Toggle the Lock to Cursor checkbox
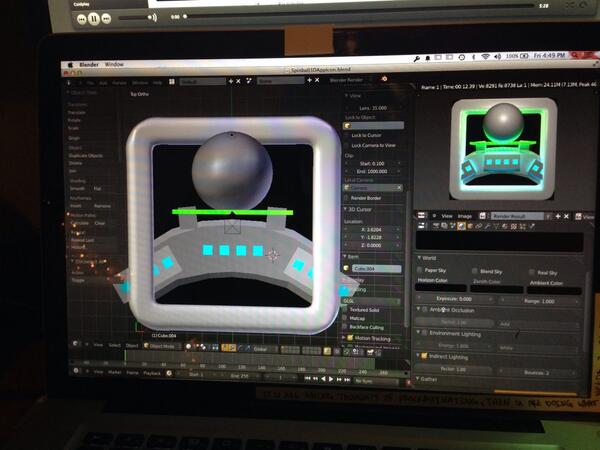 pos(347,135)
